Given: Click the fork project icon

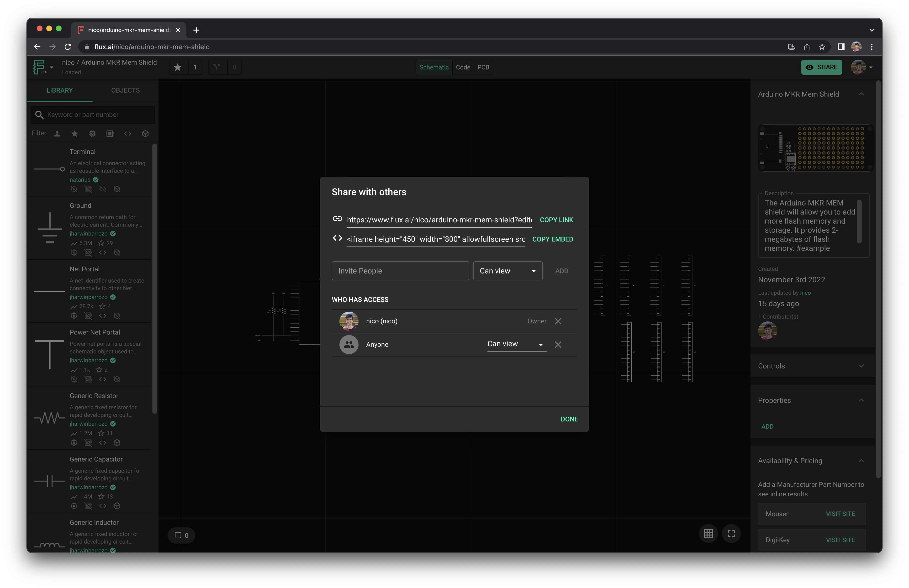Looking at the screenshot, I should pos(217,67).
